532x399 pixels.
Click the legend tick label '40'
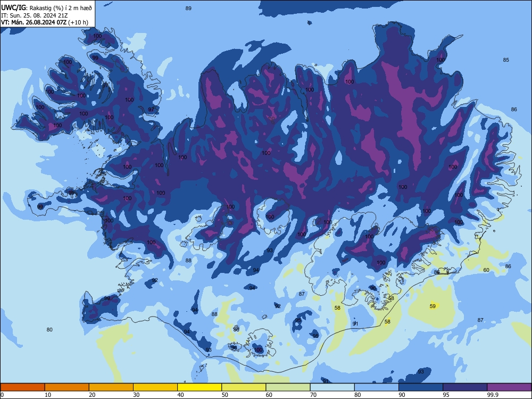[180, 395]
